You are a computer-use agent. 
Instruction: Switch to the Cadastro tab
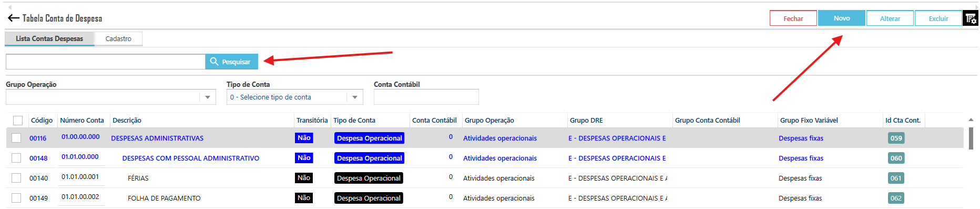tap(118, 38)
